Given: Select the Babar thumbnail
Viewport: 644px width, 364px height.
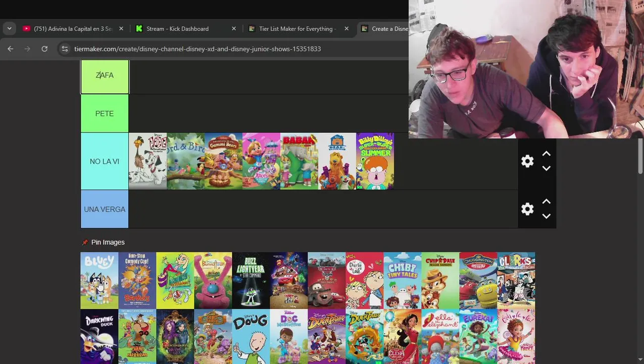Looking at the screenshot, I should [299, 161].
